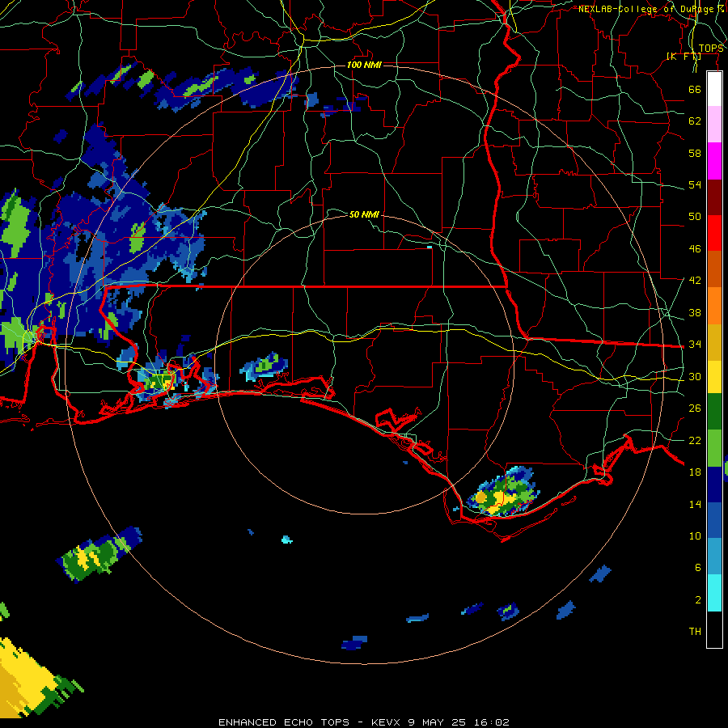Click the legend value '58'
This screenshot has width=728, height=728.
pos(695,153)
